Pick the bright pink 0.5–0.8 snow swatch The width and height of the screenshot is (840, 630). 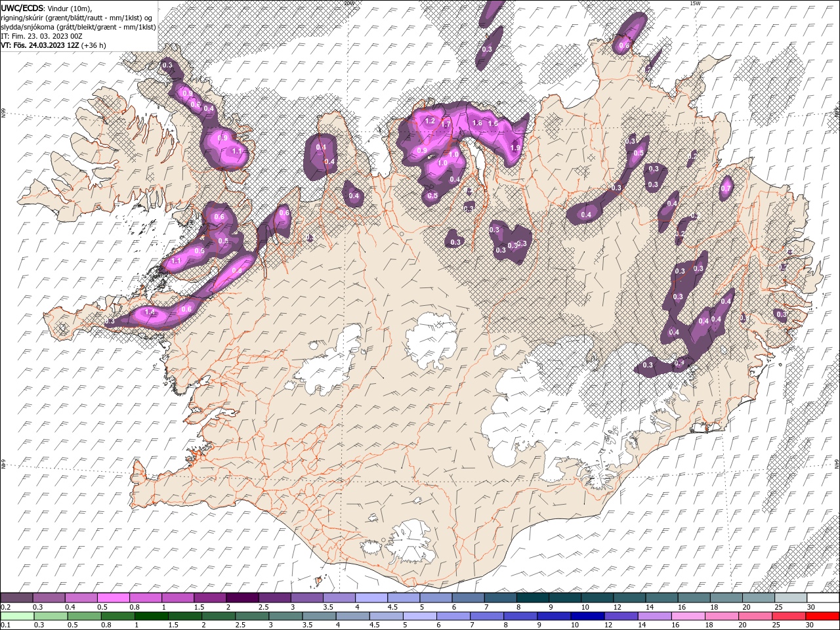pos(113,598)
